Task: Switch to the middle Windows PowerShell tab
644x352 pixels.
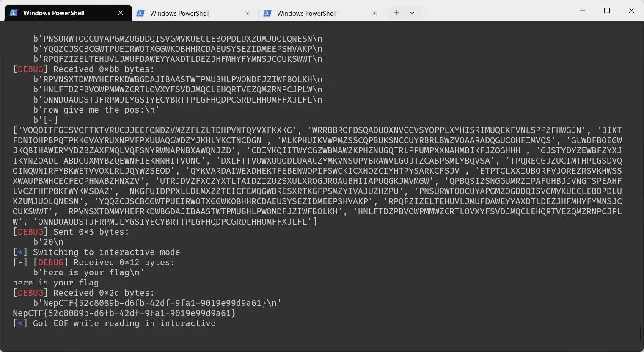Action: tap(186, 13)
